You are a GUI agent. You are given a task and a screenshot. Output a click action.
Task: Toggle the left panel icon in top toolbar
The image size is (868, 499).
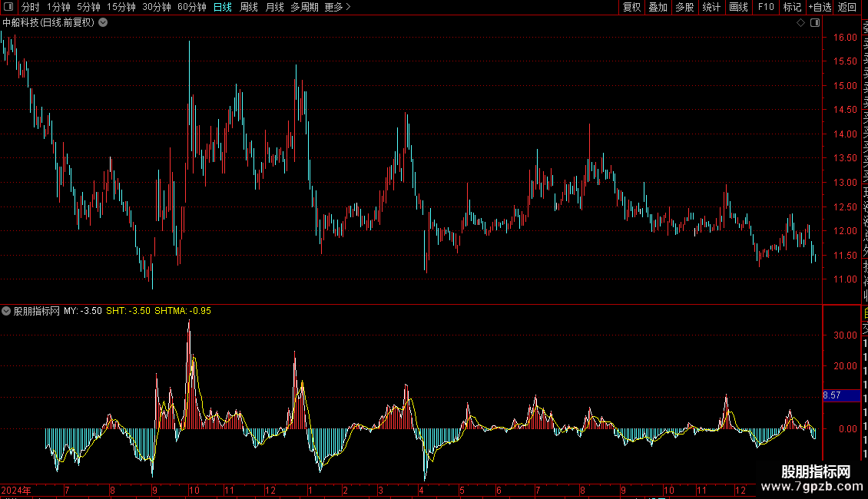tap(8, 7)
